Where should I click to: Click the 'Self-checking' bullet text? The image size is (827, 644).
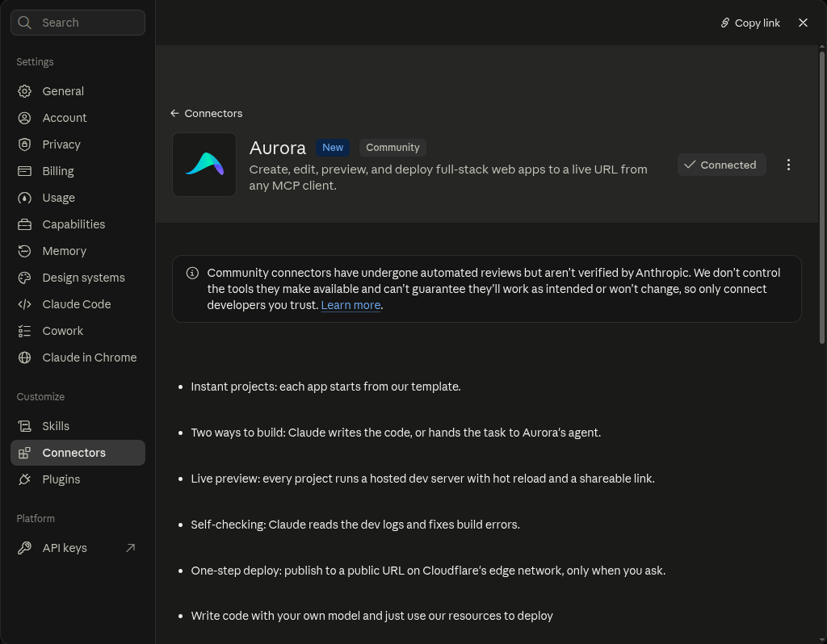click(355, 525)
